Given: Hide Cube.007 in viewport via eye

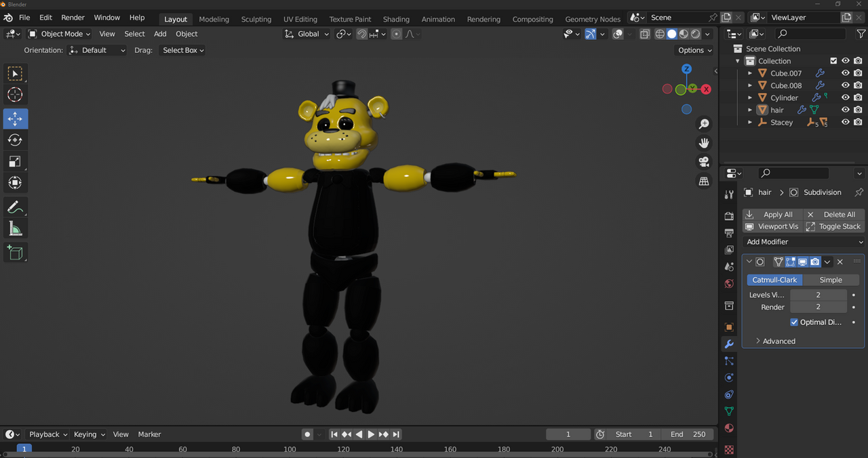Looking at the screenshot, I should (846, 73).
